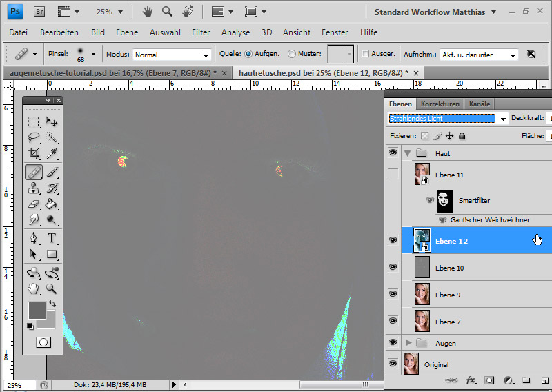This screenshot has width=552, height=392.
Task: Select the Eyedropper tool
Action: (52, 154)
